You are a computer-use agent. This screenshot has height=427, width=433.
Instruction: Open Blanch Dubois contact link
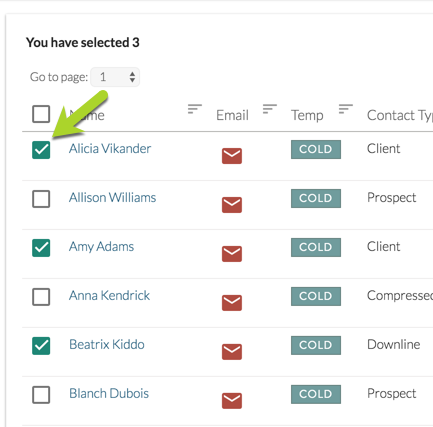(x=109, y=394)
